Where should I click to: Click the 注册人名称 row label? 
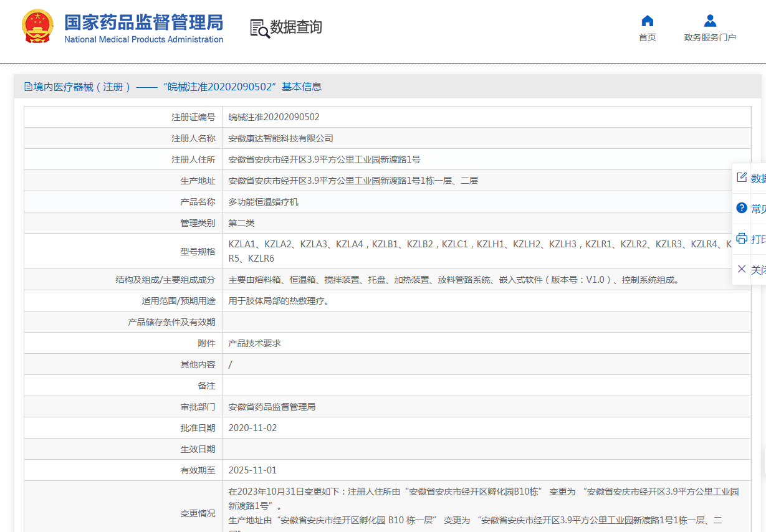coord(193,138)
